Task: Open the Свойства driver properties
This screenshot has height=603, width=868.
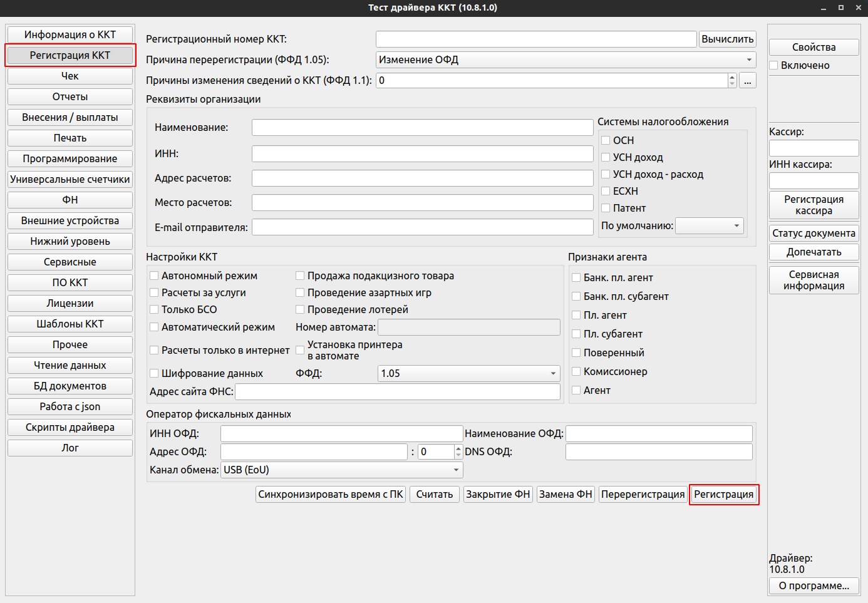Action: click(x=814, y=47)
